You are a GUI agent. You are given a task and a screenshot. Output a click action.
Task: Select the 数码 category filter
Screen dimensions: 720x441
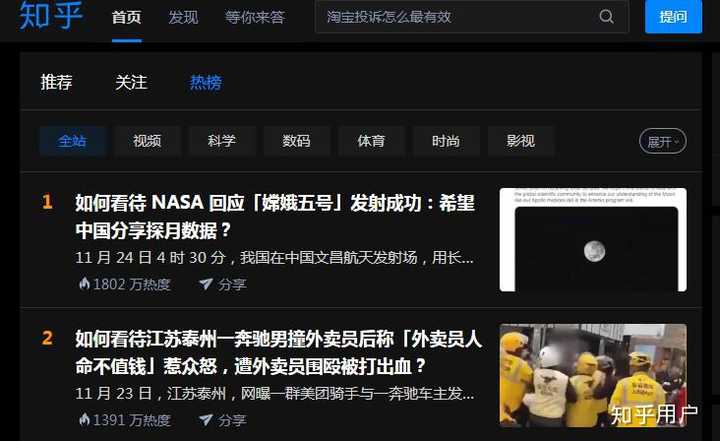296,141
